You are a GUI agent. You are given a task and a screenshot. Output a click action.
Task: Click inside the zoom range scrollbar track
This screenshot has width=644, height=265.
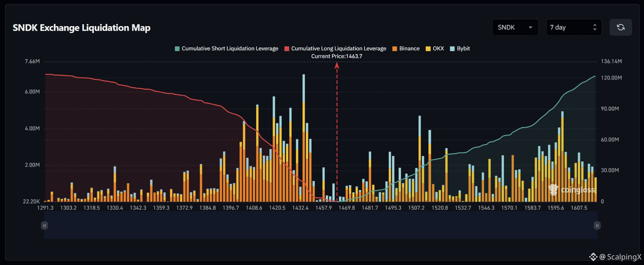(x=321, y=225)
